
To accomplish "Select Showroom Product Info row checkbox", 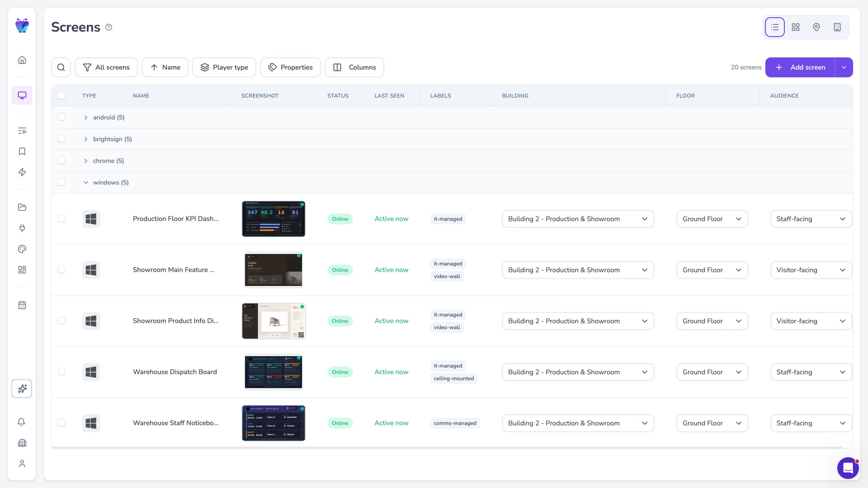I will tap(61, 320).
